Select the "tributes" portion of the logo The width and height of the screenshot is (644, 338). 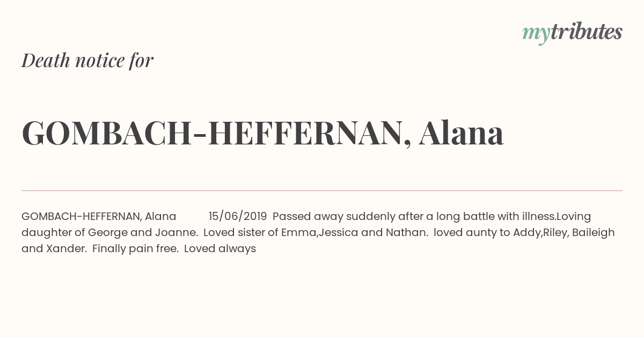coord(587,32)
